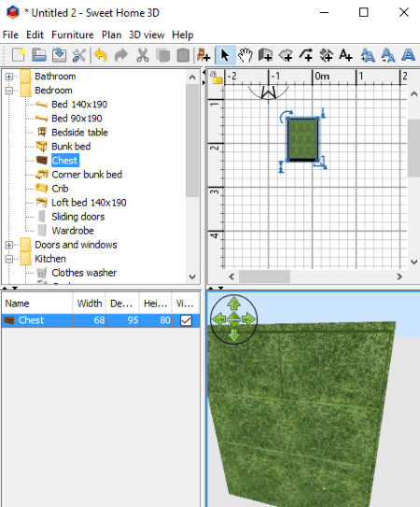420x507 pixels.
Task: Open the File menu
Action: 10,35
